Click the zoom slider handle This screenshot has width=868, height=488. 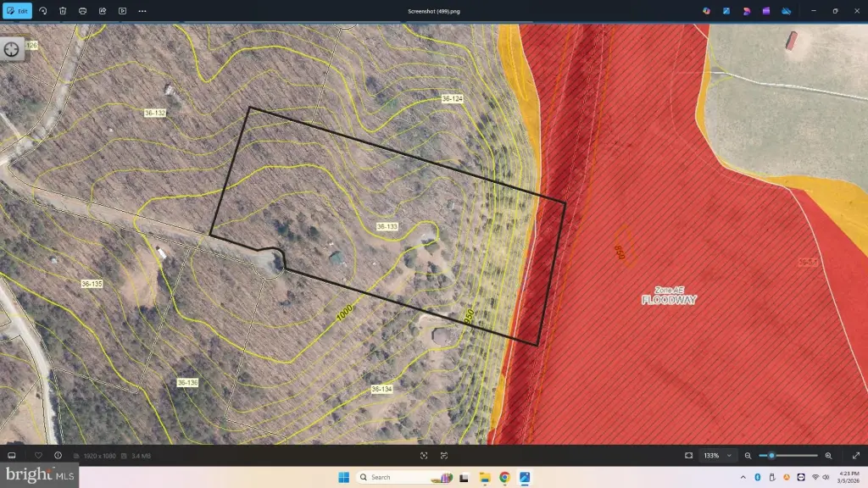771,456
